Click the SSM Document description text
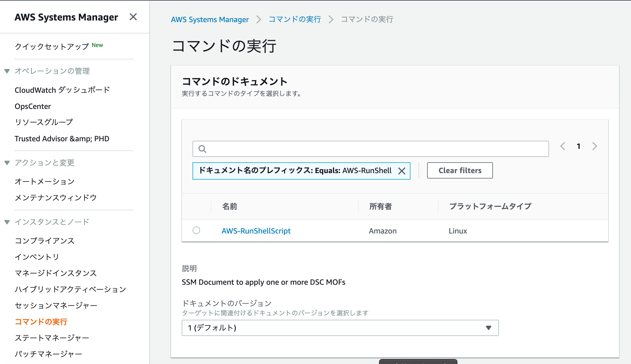The height and width of the screenshot is (364, 631). 263,282
